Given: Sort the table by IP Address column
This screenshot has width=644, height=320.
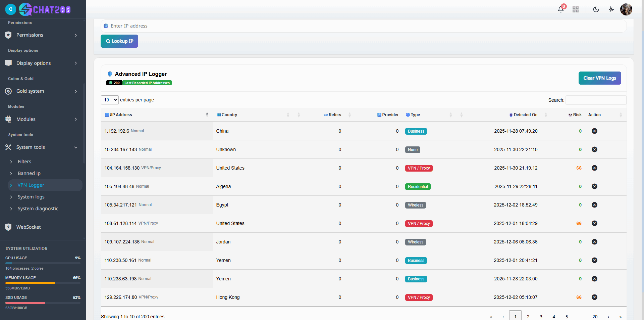Looking at the screenshot, I should click(x=121, y=115).
